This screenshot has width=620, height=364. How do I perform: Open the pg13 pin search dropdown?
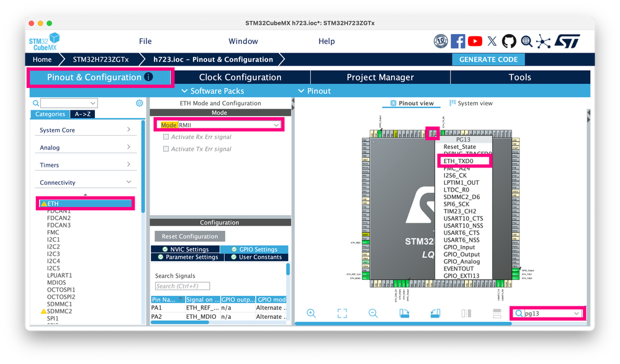[577, 313]
